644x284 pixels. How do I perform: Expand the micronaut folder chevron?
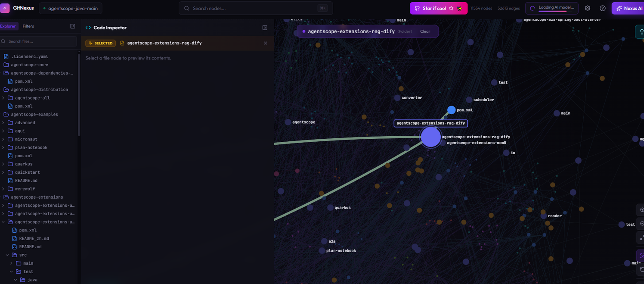[x=3, y=139]
